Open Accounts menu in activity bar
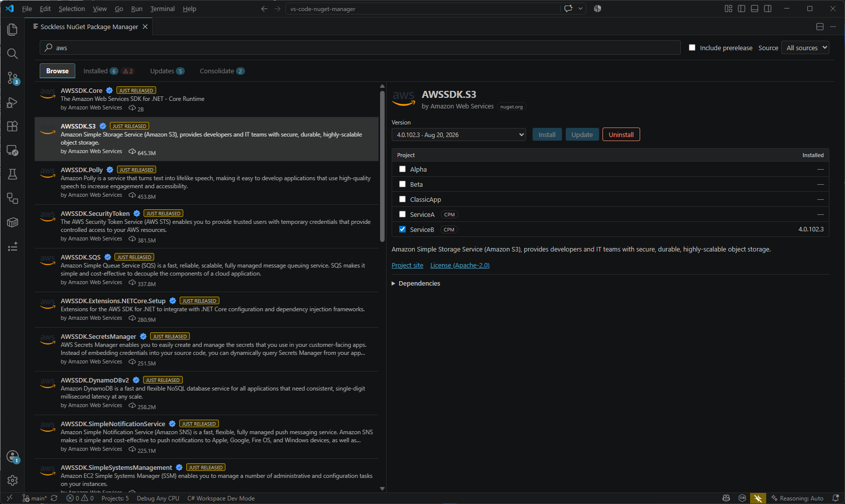Image resolution: width=845 pixels, height=504 pixels. point(13,456)
